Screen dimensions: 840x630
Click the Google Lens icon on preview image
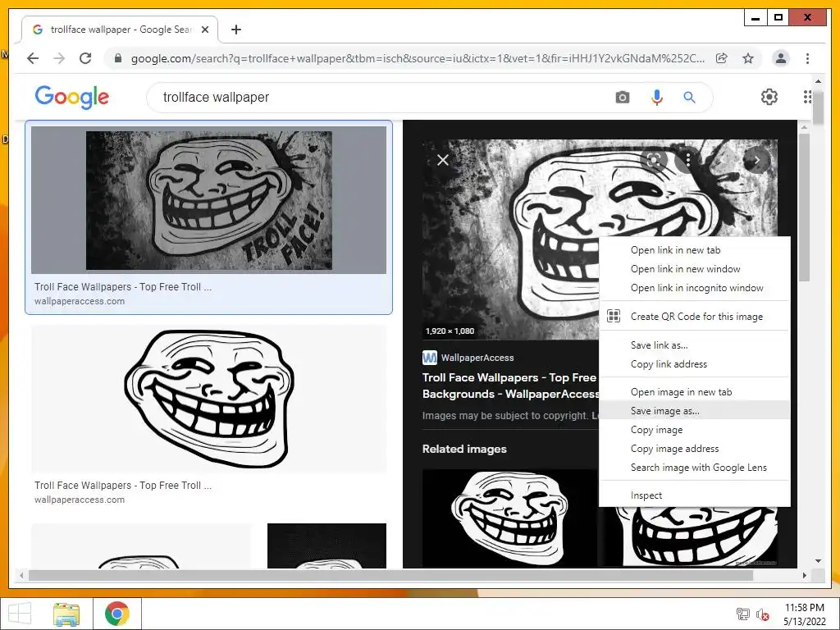click(x=653, y=159)
